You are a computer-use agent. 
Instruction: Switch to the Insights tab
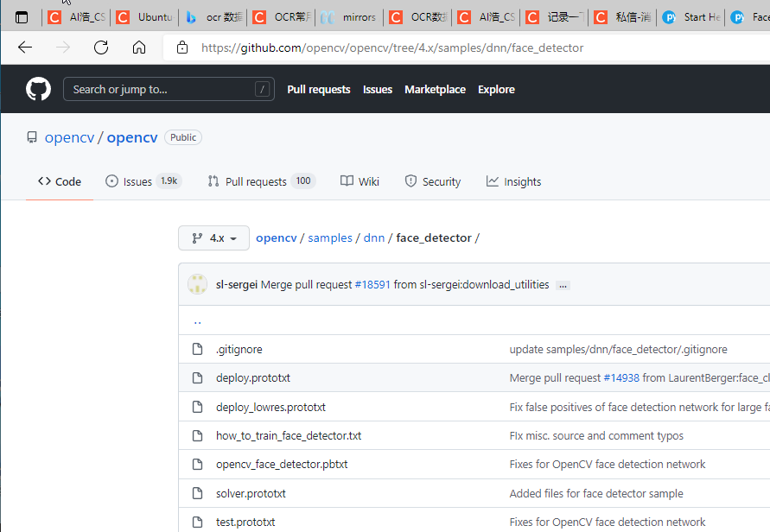[513, 181]
